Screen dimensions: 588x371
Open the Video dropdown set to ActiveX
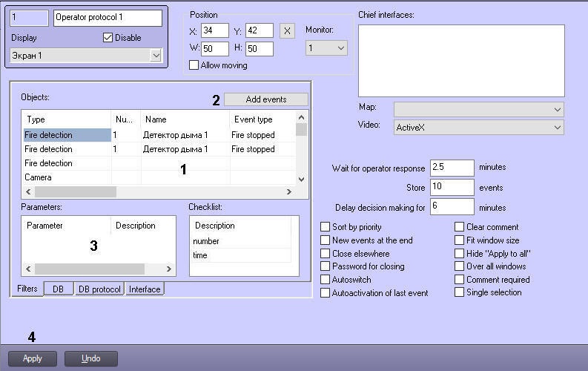[x=478, y=128]
